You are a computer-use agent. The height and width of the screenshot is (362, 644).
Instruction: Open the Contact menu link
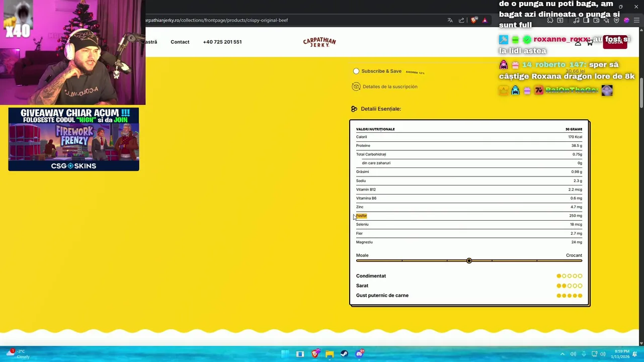(x=180, y=42)
